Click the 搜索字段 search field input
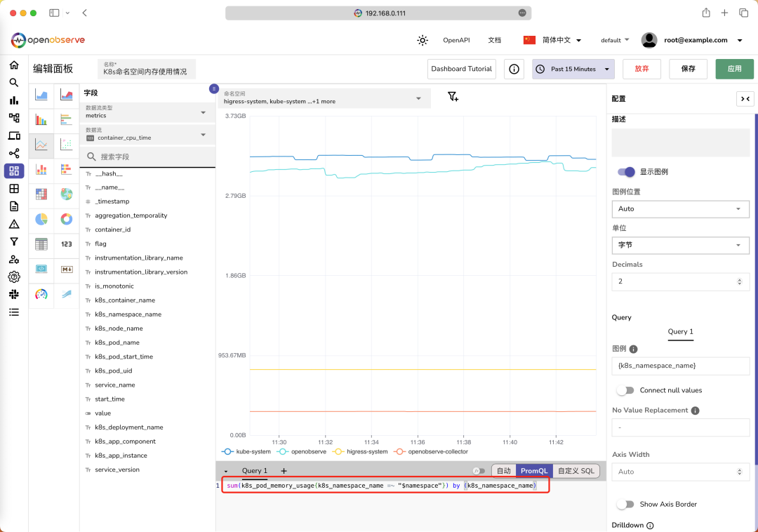Viewport: 758px width, 532px height. pyautogui.click(x=147, y=157)
